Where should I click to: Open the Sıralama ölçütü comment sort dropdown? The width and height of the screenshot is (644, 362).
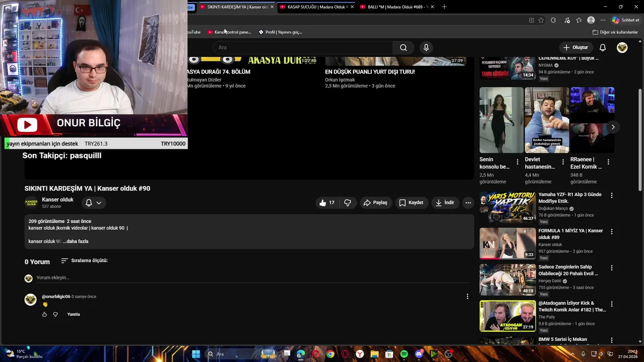point(85,260)
